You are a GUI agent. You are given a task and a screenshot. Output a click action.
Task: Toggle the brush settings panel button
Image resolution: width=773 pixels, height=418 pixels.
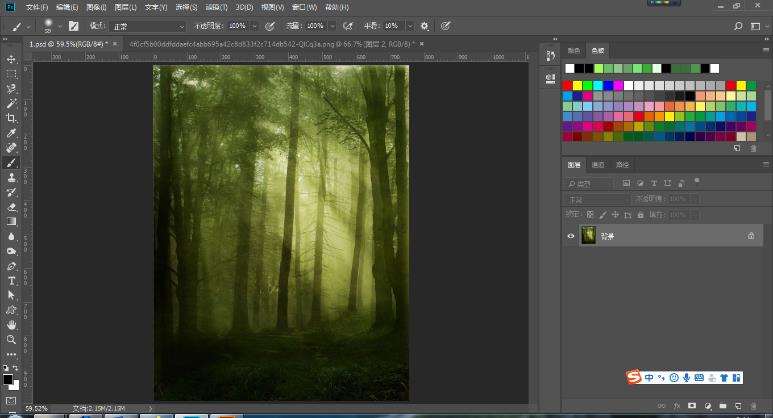coord(73,25)
